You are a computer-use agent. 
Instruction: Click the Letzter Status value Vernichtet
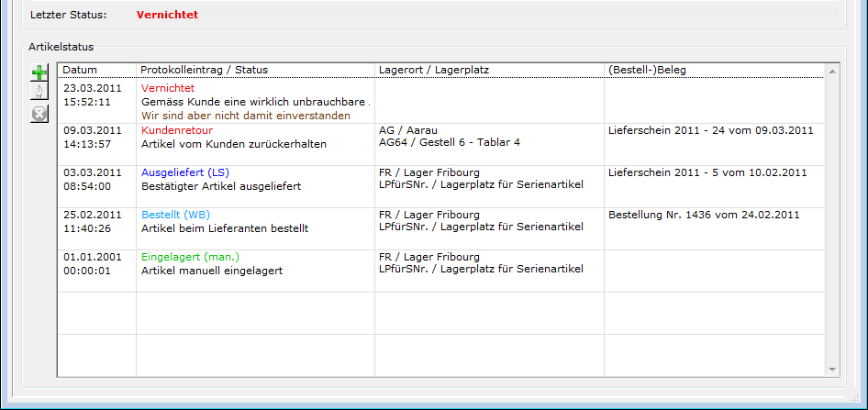point(166,15)
